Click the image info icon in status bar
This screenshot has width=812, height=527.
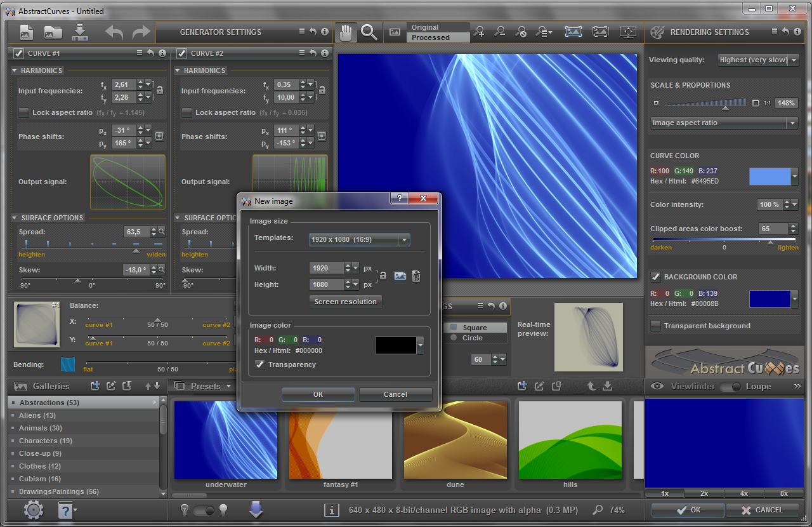[x=331, y=510]
